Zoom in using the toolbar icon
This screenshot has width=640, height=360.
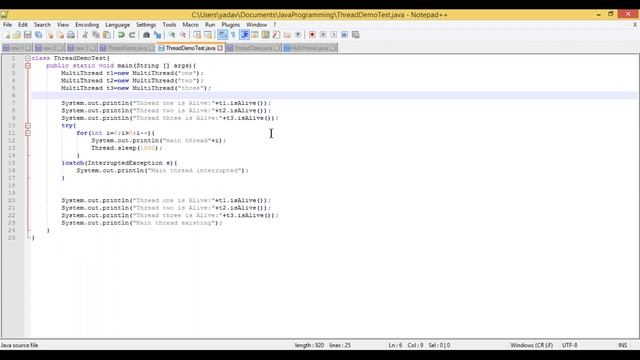tap(172, 35)
